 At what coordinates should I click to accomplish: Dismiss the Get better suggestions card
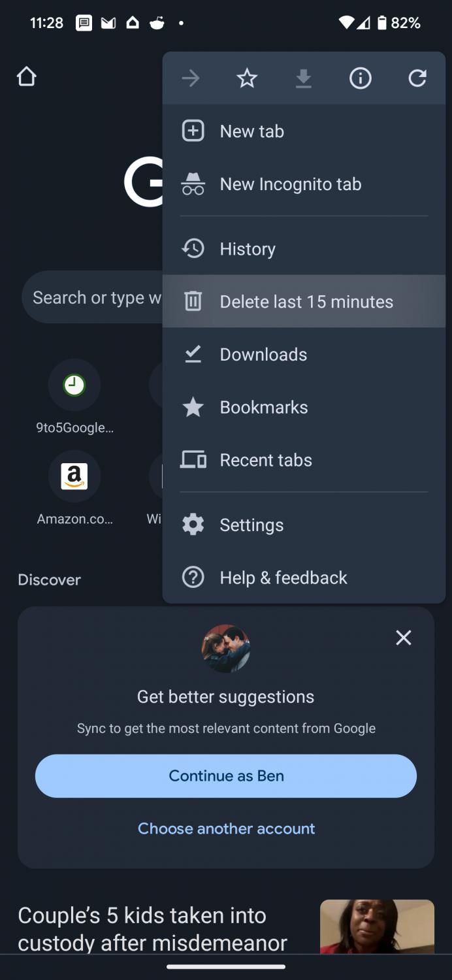click(x=404, y=638)
